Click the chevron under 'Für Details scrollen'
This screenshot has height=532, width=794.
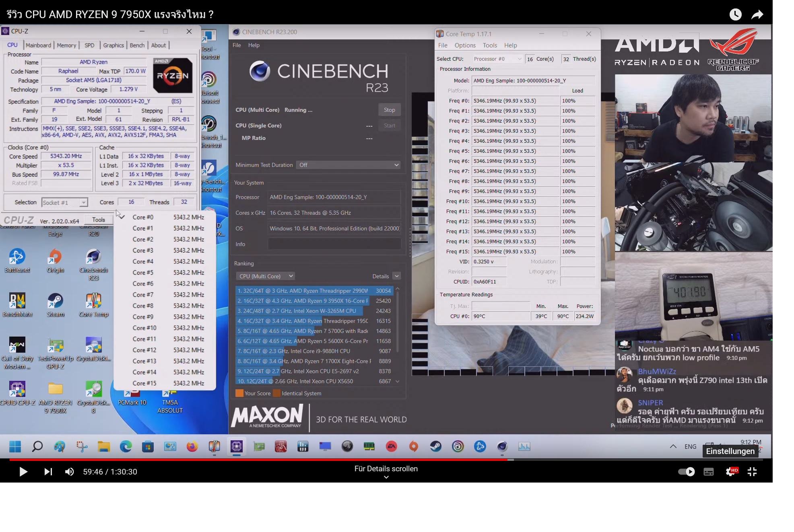click(x=386, y=477)
